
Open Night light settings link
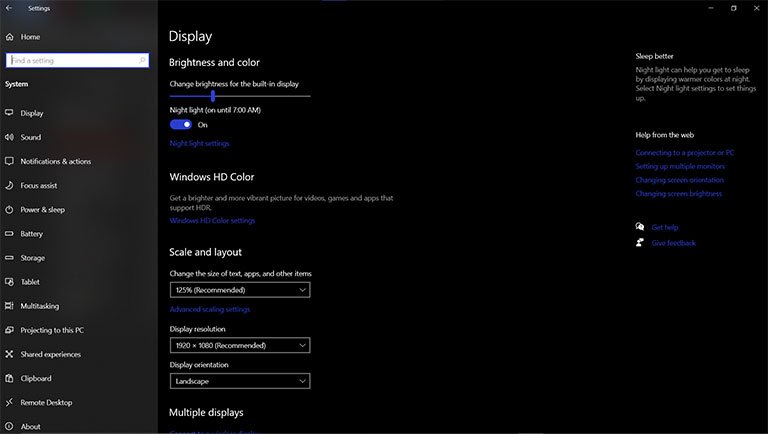(199, 144)
